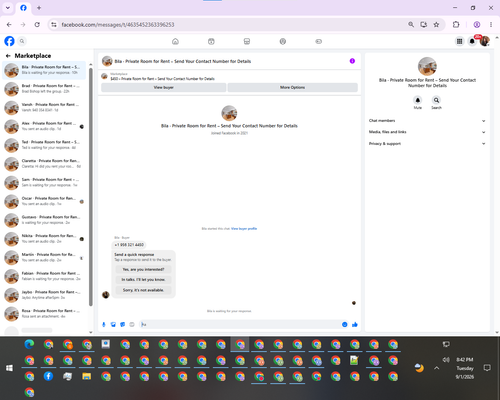Open the Chrome profile icon
Viewport: 500px width, 400px height.
pos(477,25)
